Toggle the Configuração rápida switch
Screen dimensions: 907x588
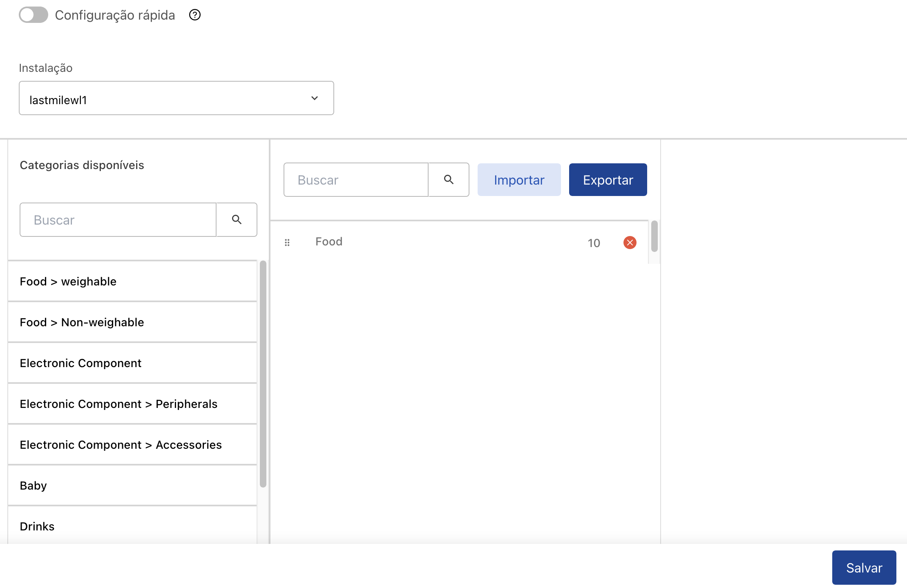coord(34,15)
